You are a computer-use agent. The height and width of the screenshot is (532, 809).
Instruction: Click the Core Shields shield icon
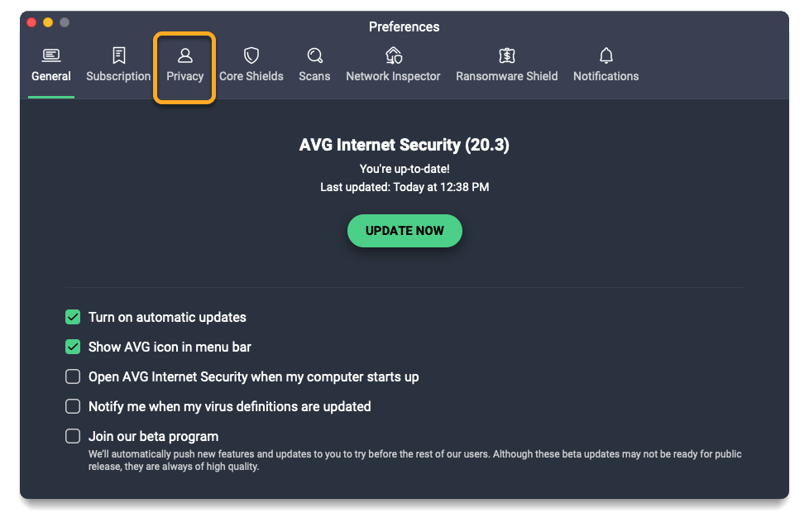251,55
